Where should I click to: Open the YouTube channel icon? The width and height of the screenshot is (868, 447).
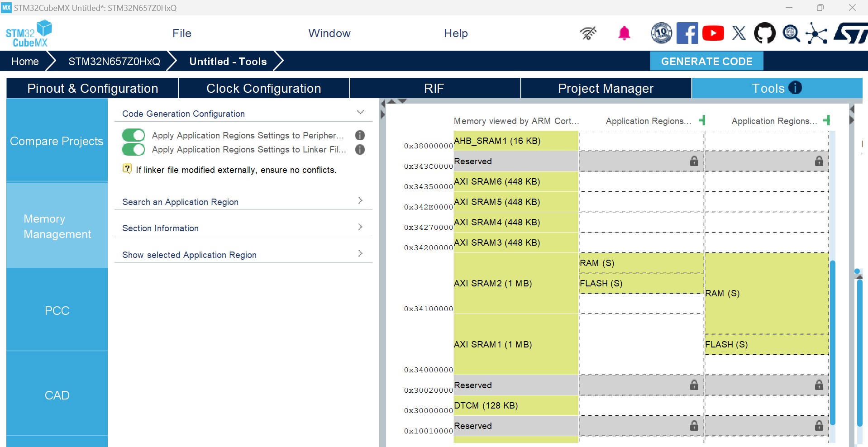coord(713,33)
